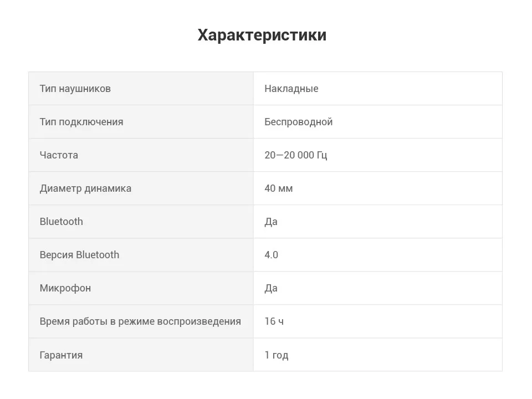Click the Тип наушников label
Viewport: 532px width, 399px height.
point(75,89)
